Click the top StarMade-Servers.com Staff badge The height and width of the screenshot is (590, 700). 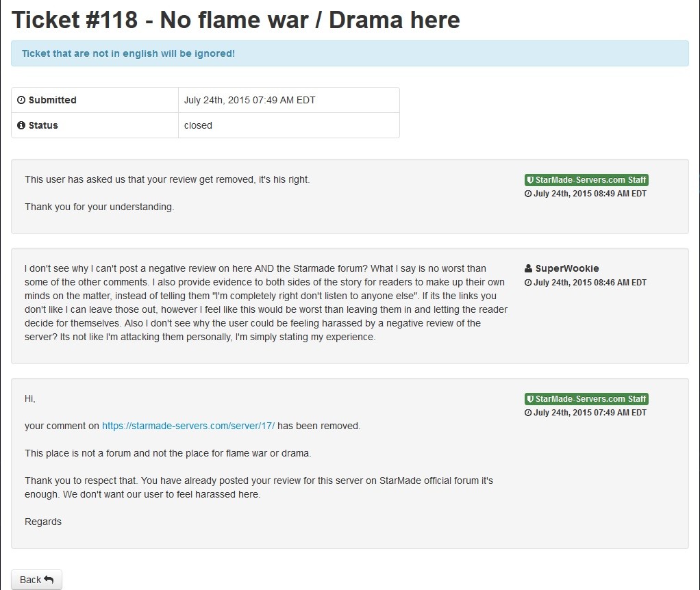pyautogui.click(x=586, y=180)
